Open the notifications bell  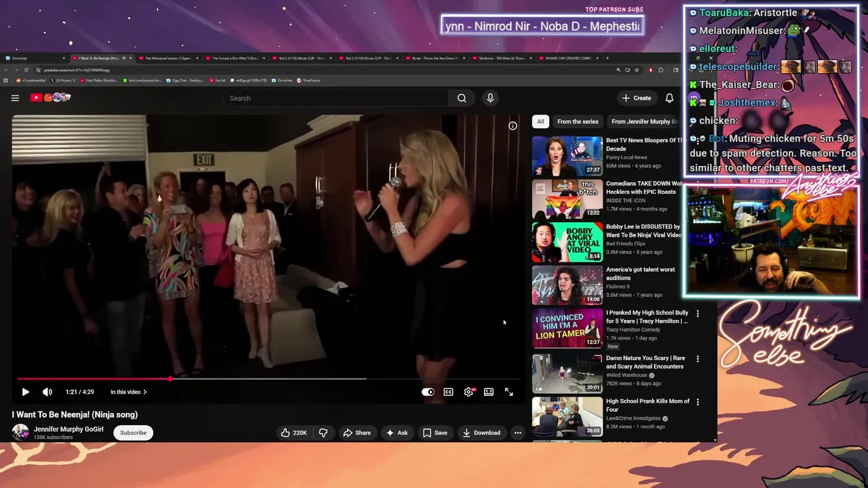click(669, 98)
